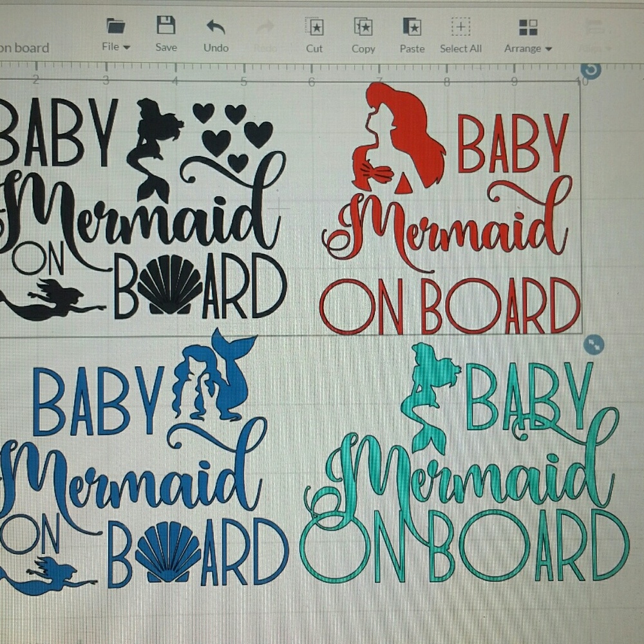Click the Cut icon
The width and height of the screenshot is (644, 644).
(315, 26)
